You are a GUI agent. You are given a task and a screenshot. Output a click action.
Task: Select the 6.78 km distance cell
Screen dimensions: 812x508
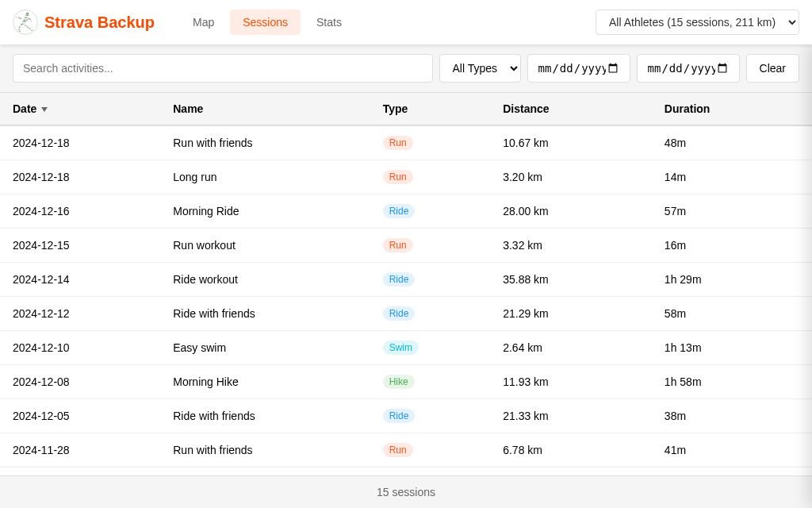(x=523, y=451)
